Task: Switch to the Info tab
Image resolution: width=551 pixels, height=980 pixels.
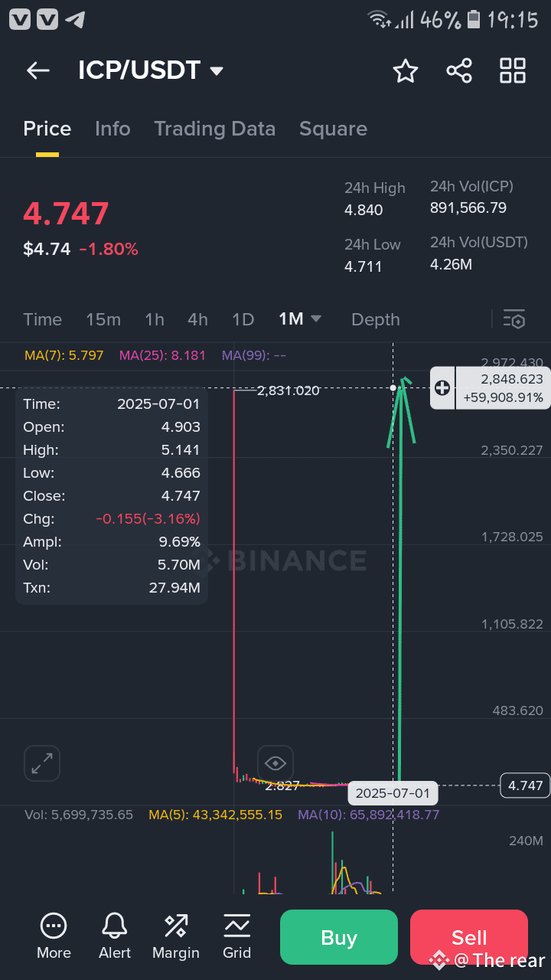Action: [x=112, y=129]
